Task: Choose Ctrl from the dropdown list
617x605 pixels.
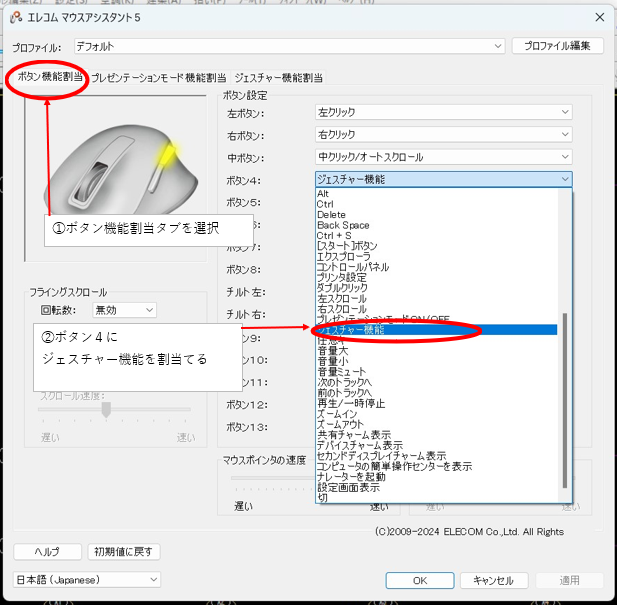Action: click(x=437, y=204)
